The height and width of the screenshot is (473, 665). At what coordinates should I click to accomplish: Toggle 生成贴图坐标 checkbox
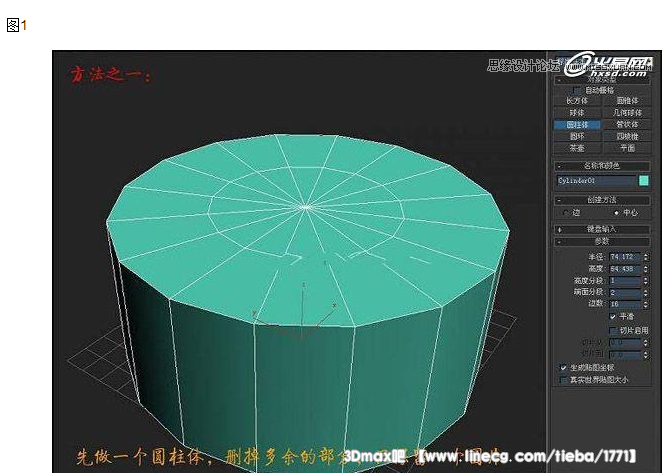tap(564, 367)
